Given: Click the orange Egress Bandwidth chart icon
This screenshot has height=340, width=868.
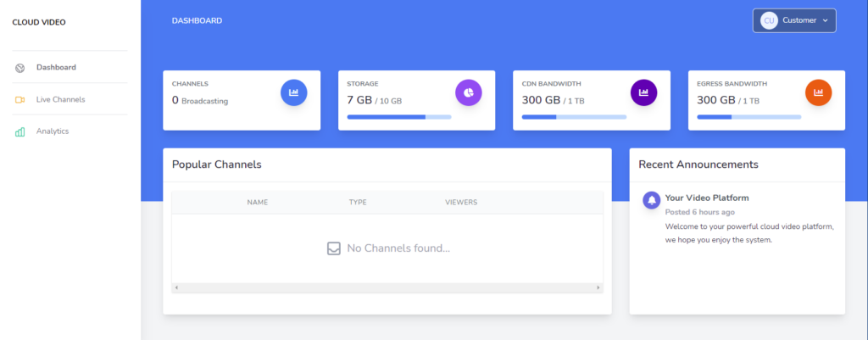Looking at the screenshot, I should click(818, 92).
